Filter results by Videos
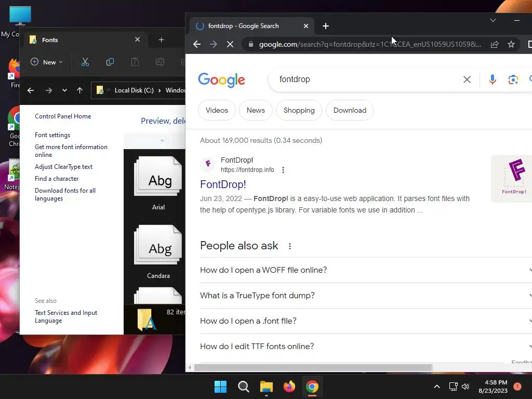Screen dimensions: 532x399 [217, 110]
